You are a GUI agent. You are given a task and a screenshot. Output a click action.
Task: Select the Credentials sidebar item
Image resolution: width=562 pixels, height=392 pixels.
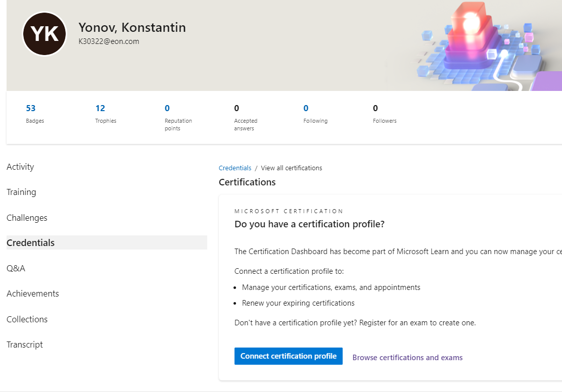(x=107, y=242)
